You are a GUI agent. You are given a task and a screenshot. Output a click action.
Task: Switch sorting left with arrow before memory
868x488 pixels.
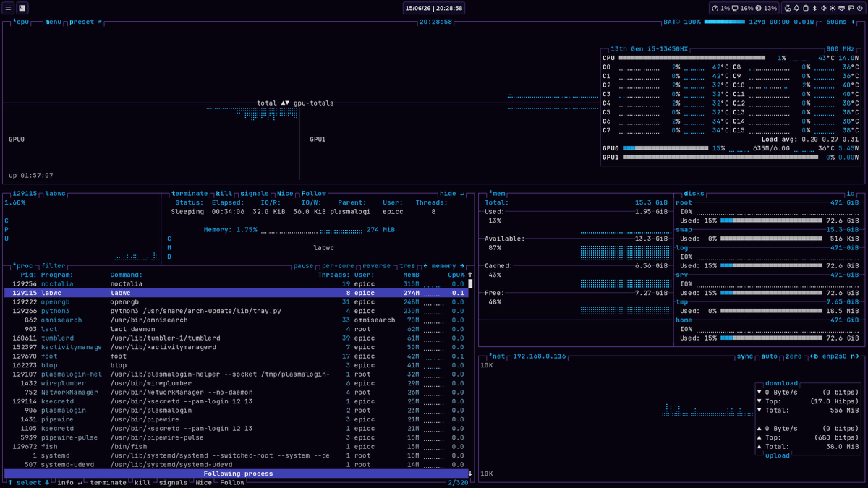(425, 266)
